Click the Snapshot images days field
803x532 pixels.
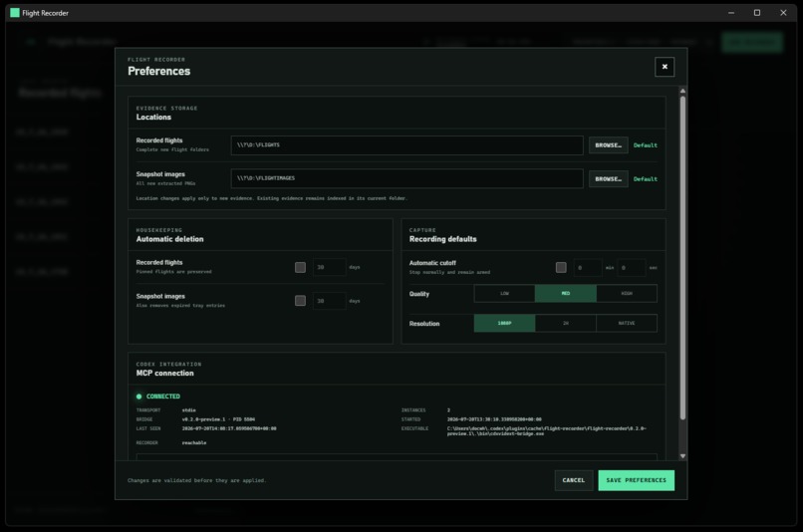click(330, 301)
